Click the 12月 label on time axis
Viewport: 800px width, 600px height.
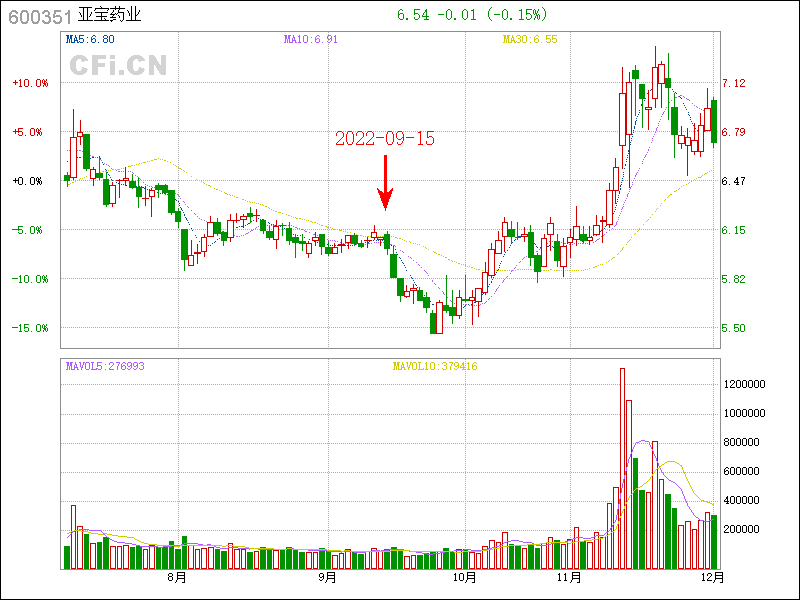[713, 577]
